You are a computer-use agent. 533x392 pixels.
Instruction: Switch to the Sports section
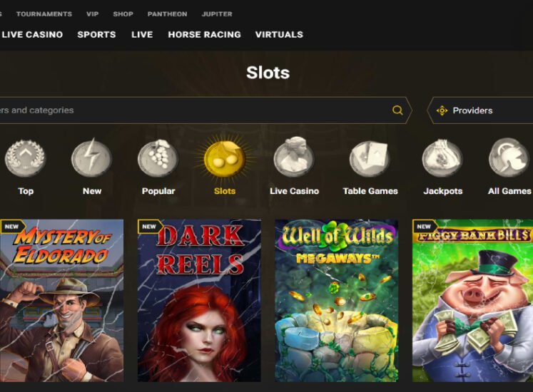click(x=96, y=34)
